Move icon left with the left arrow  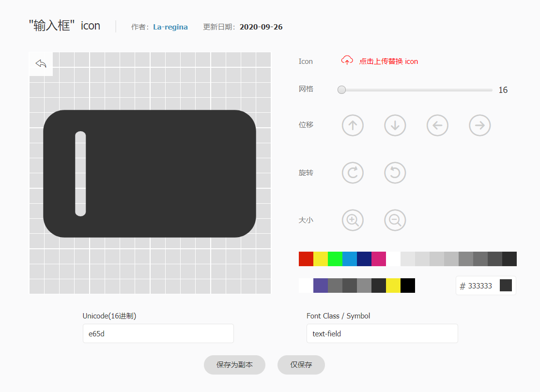[437, 125]
